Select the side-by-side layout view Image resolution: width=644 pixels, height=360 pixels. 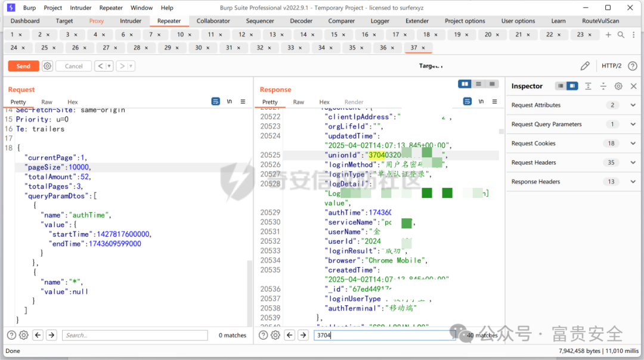click(x=465, y=84)
